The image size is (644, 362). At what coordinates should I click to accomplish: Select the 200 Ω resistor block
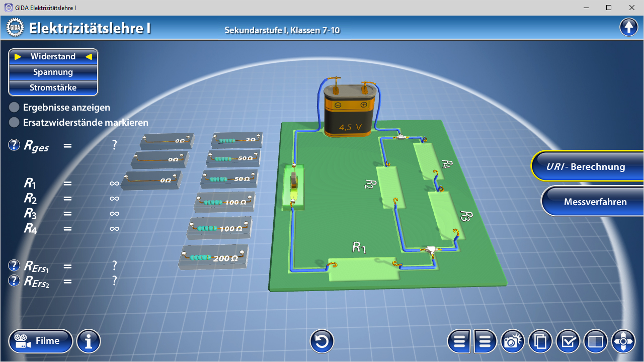[x=214, y=258]
